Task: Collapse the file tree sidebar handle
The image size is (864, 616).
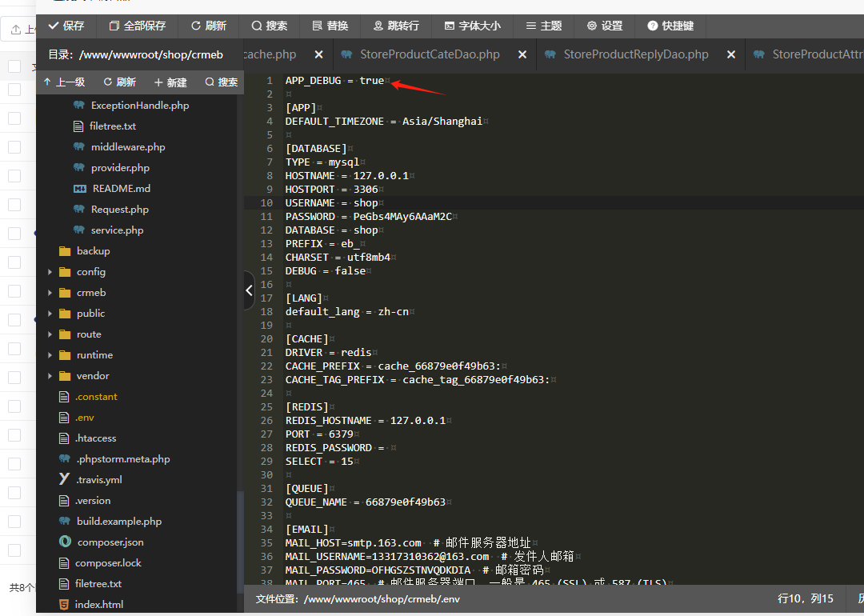Action: tap(250, 290)
